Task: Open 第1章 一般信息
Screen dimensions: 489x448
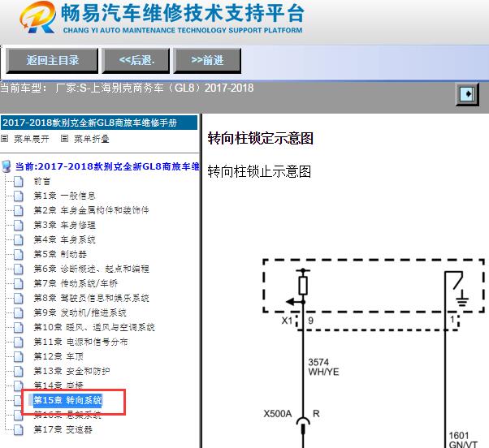Action: click(x=64, y=196)
